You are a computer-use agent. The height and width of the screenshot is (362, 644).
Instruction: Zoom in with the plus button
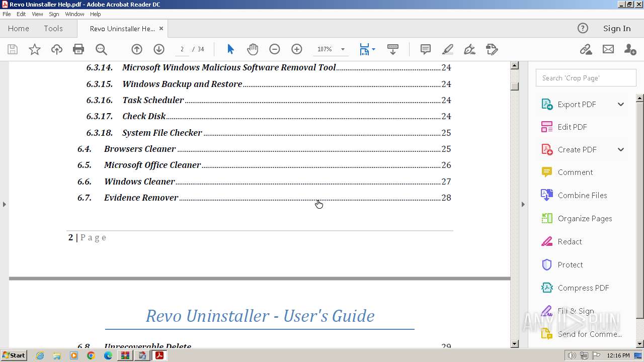coord(297,49)
